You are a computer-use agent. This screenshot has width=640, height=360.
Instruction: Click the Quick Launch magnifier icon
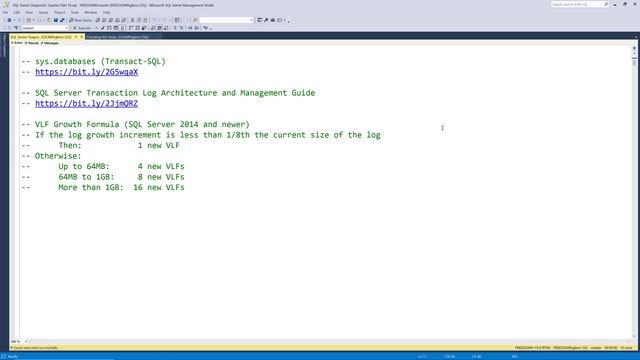click(606, 4)
